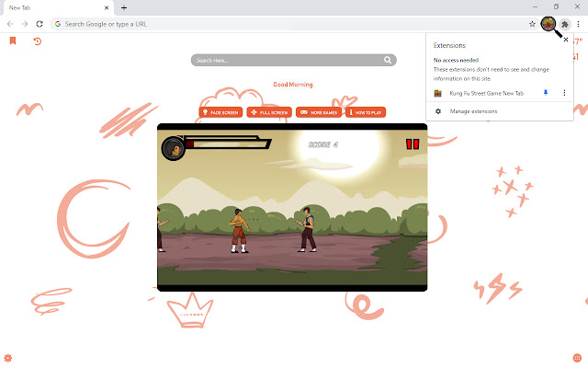588x368 pixels.
Task: Open the Chrome three-dot menu
Action: [578, 24]
